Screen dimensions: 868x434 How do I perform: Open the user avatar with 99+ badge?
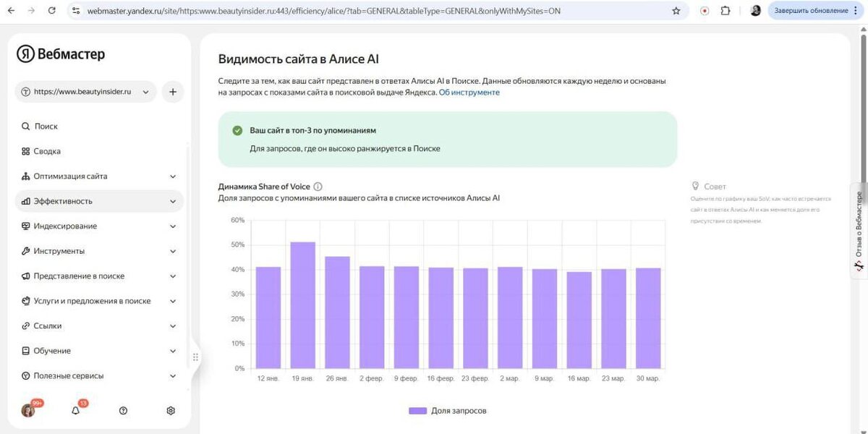[29, 409]
